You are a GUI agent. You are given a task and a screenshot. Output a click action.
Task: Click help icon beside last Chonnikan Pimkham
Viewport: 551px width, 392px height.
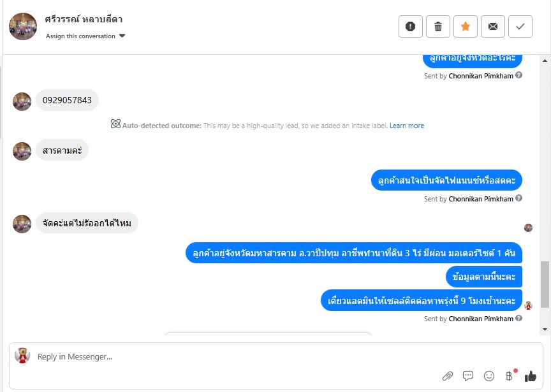[518, 318]
